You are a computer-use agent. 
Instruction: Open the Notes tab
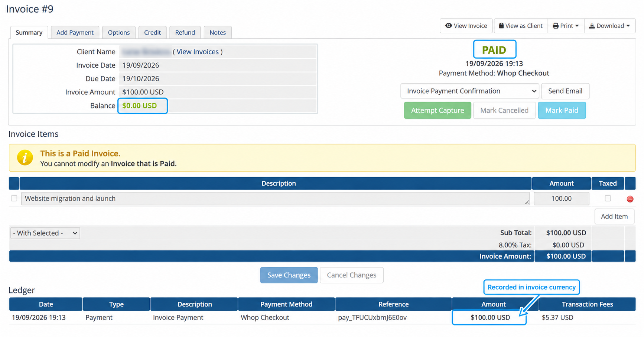point(218,32)
